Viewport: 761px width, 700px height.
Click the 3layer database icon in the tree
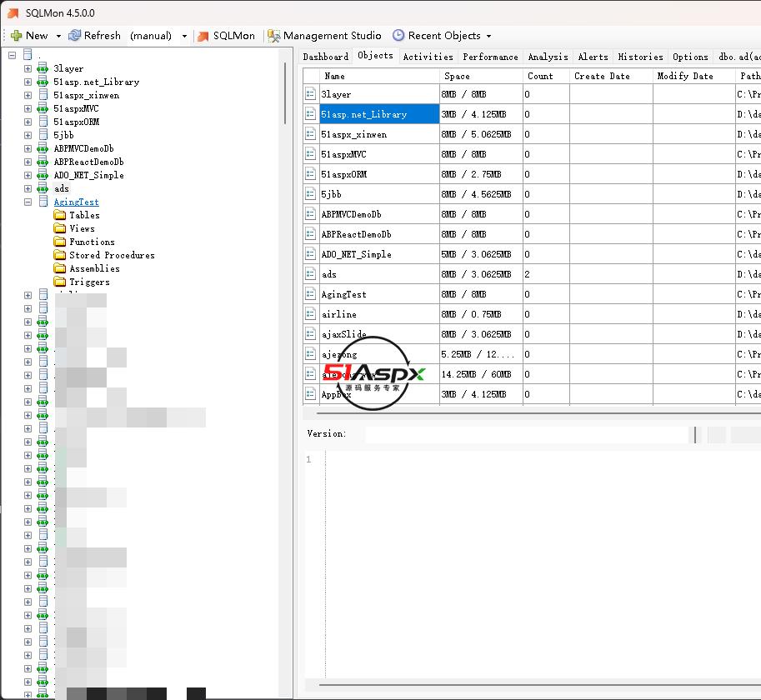tap(43, 68)
